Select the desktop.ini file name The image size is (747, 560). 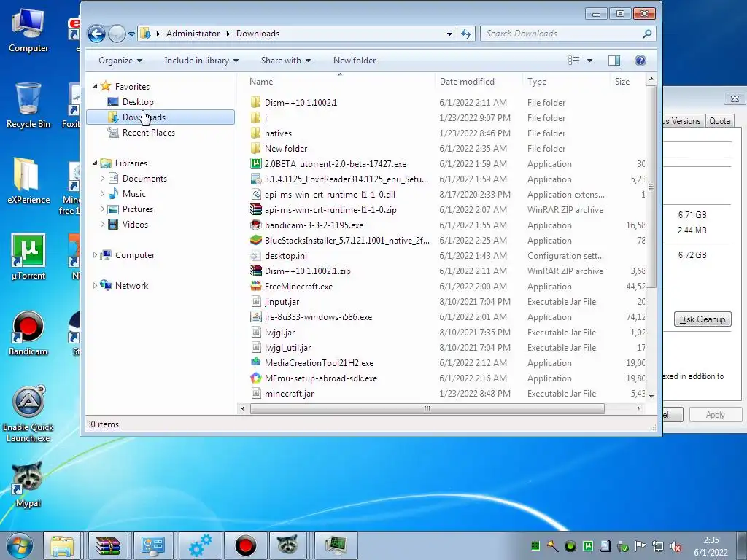click(x=286, y=256)
